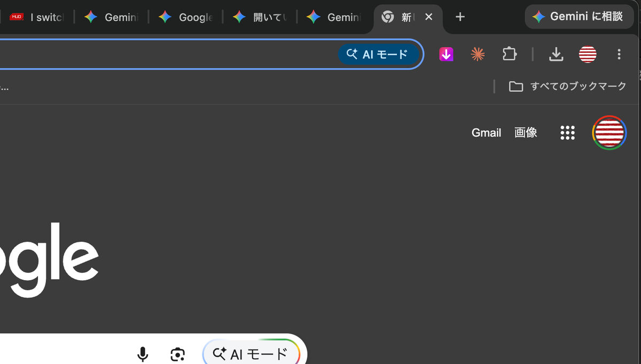Click AI モード button in search box

251,353
